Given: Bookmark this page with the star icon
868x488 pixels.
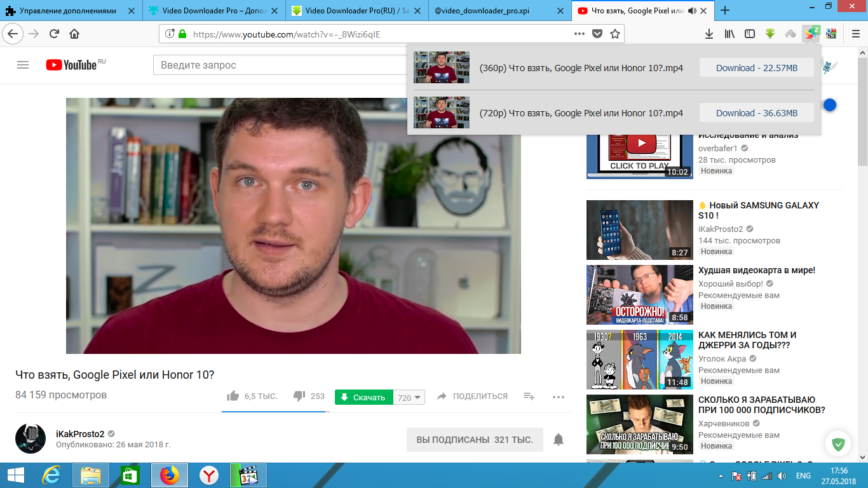Looking at the screenshot, I should [x=614, y=34].
